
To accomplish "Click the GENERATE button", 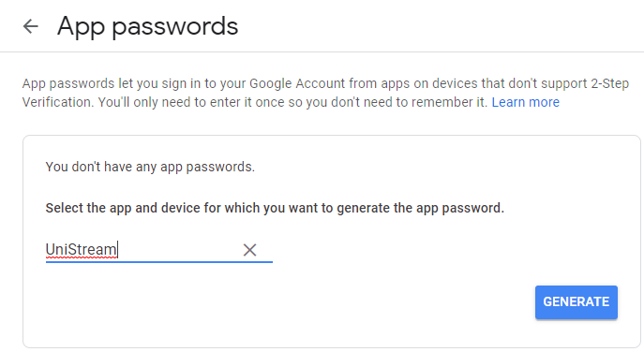I will click(x=577, y=302).
